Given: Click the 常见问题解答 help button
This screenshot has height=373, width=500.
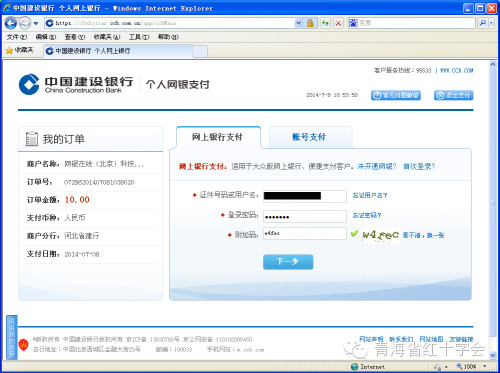Looking at the screenshot, I should coord(396,95).
